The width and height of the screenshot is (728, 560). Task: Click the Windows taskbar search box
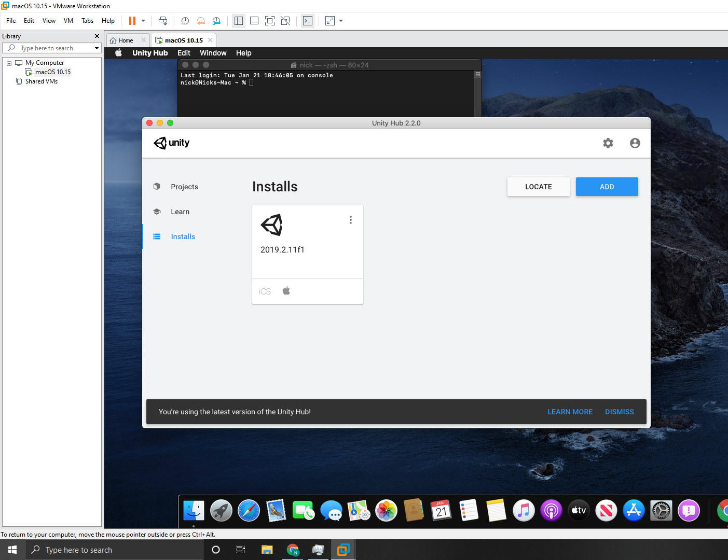tap(114, 550)
